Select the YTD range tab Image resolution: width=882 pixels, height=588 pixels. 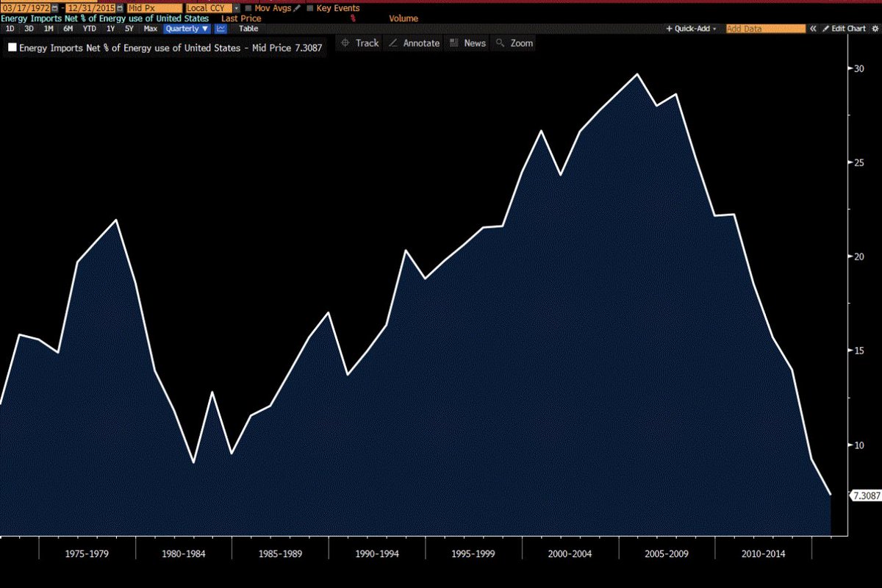[90, 29]
